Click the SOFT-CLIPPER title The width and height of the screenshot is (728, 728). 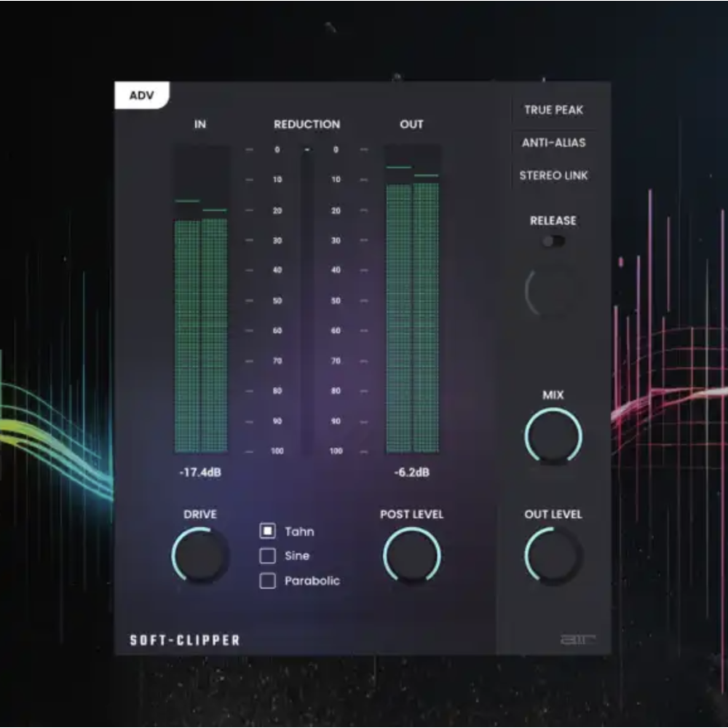click(183, 639)
